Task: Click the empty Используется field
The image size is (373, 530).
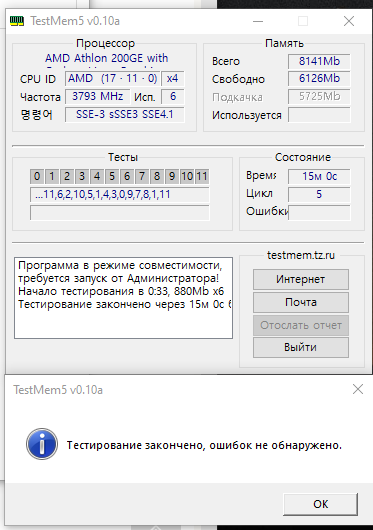Action: point(319,115)
